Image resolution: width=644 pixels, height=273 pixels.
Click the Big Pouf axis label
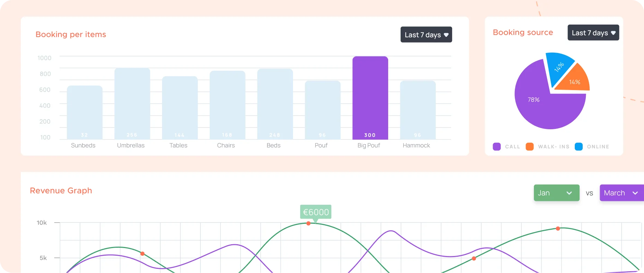click(x=369, y=146)
